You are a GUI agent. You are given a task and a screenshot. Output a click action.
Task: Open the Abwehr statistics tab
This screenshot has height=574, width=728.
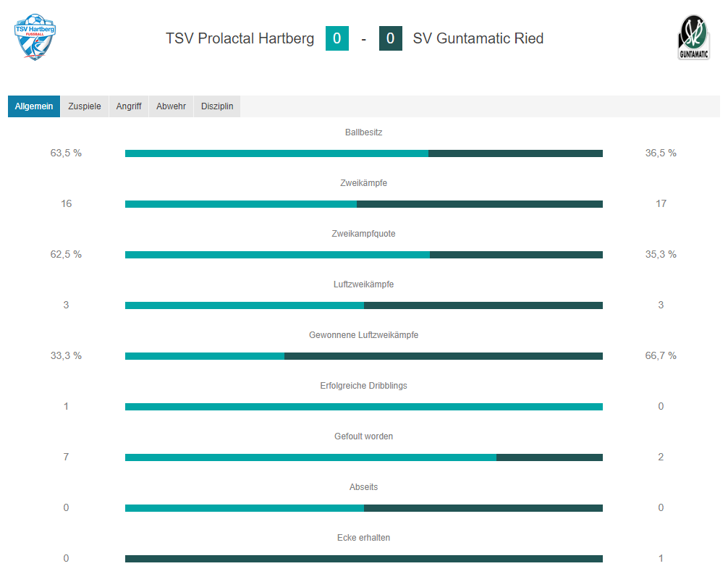point(171,106)
